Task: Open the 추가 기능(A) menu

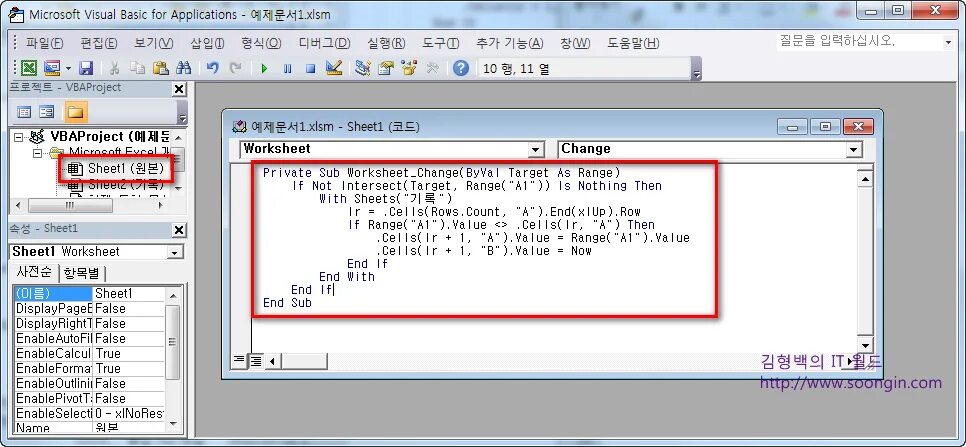Action: click(x=509, y=43)
